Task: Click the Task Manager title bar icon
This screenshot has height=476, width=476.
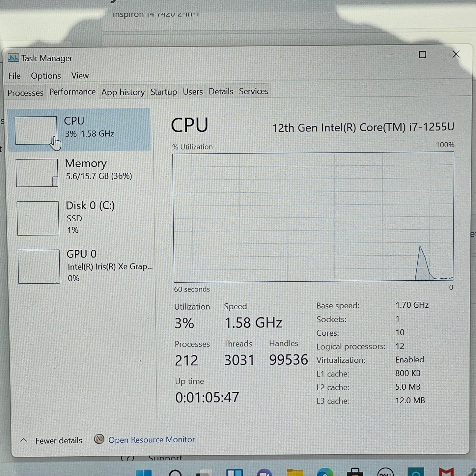Action: point(13,58)
